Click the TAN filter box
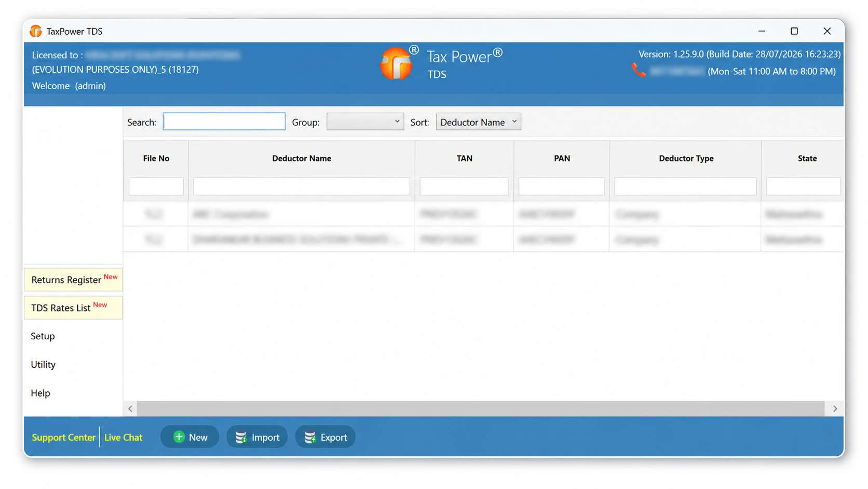 [464, 187]
